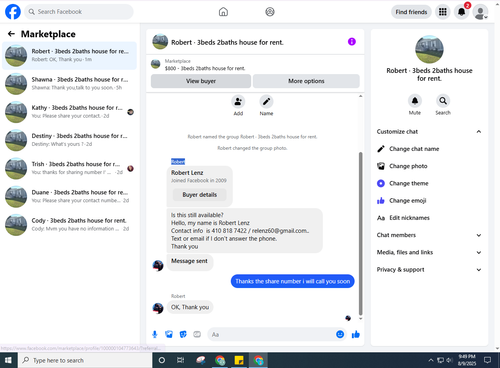
Task: Open Trish conversation in list
Action: (69, 168)
